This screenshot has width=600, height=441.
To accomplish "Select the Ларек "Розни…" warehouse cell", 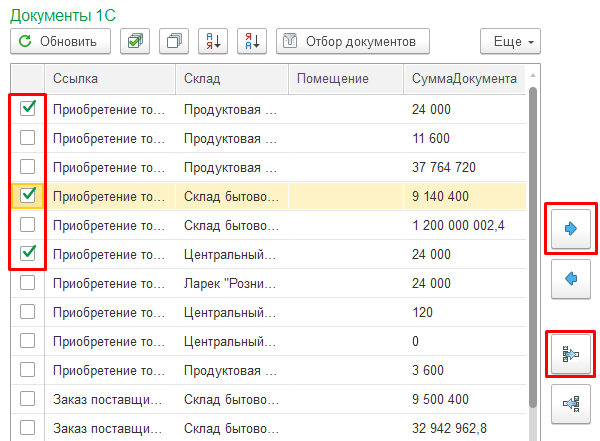I will (232, 283).
